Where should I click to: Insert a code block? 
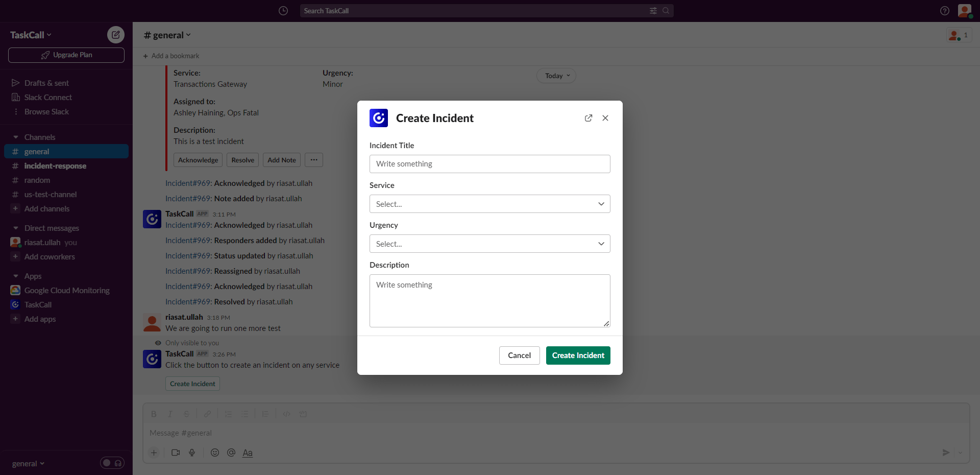pyautogui.click(x=303, y=414)
